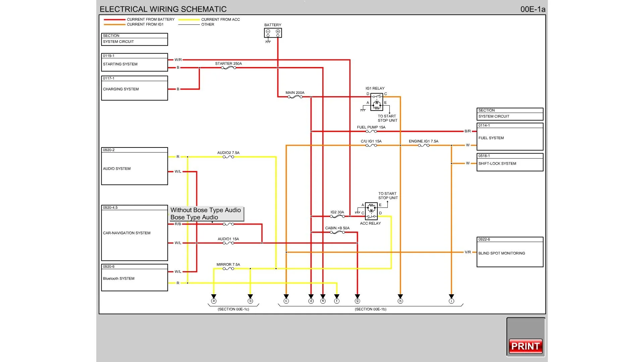Click the battery symbol icon
Screen dimensions: 644x362
coord(273,33)
